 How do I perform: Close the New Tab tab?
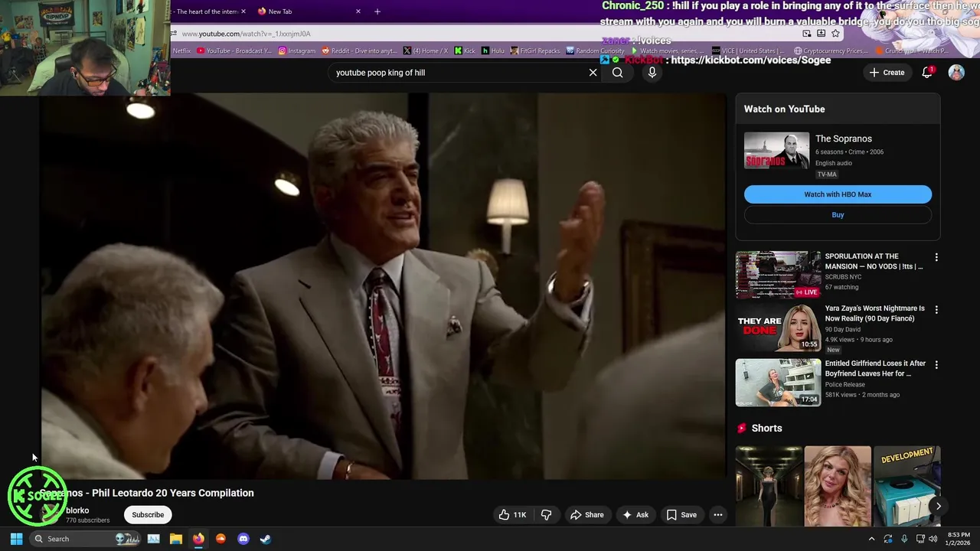pyautogui.click(x=358, y=11)
